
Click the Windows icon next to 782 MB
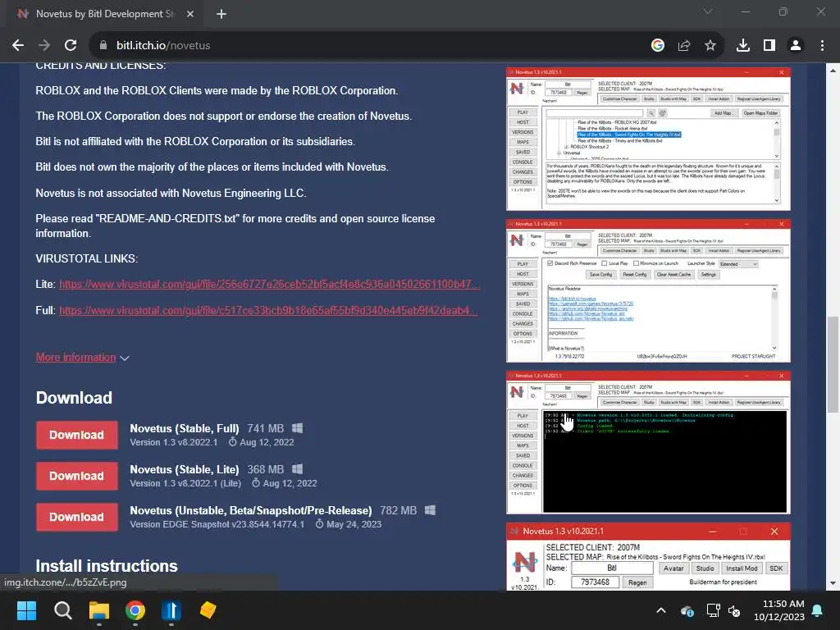[430, 510]
